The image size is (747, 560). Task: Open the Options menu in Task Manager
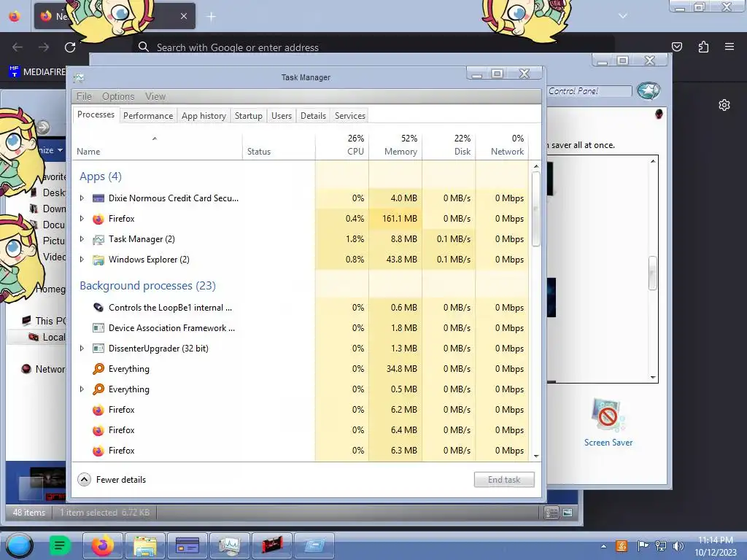pos(118,96)
